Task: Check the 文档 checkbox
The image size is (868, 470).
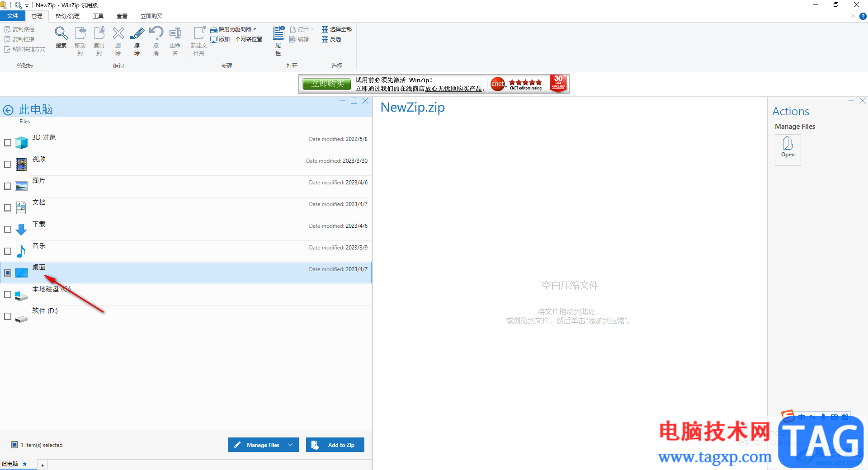Action: 8,208
